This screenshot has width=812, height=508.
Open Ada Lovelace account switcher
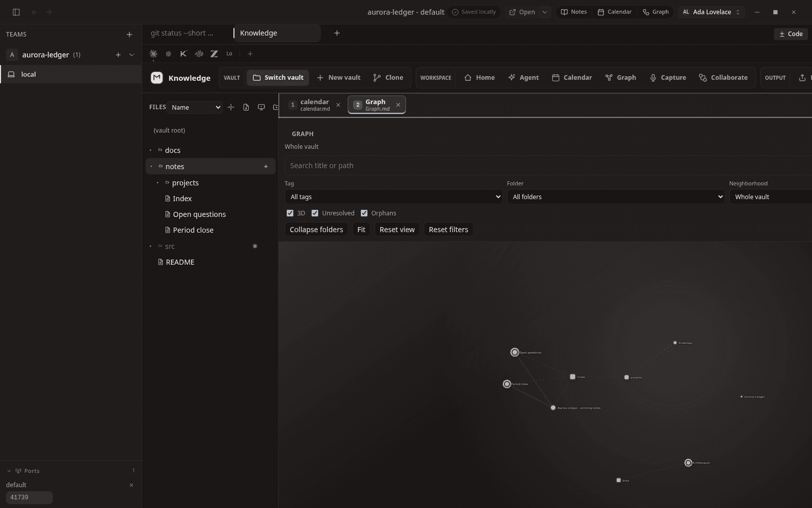pyautogui.click(x=712, y=12)
